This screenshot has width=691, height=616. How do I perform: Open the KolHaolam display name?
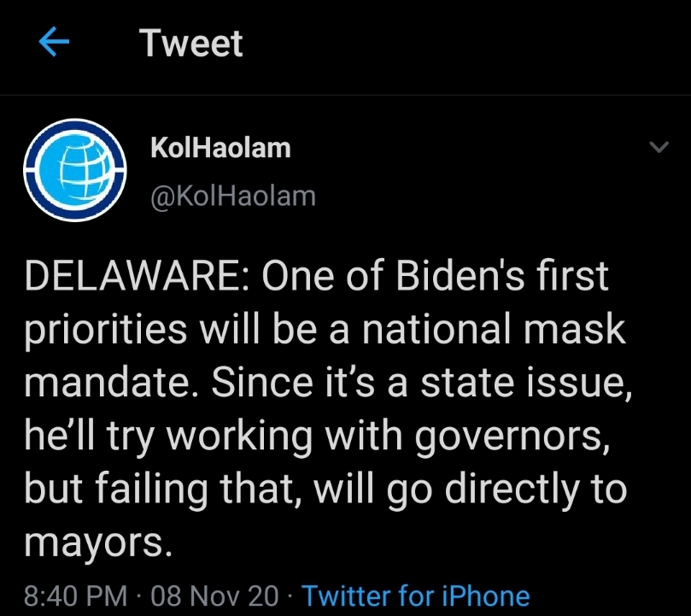(x=220, y=149)
